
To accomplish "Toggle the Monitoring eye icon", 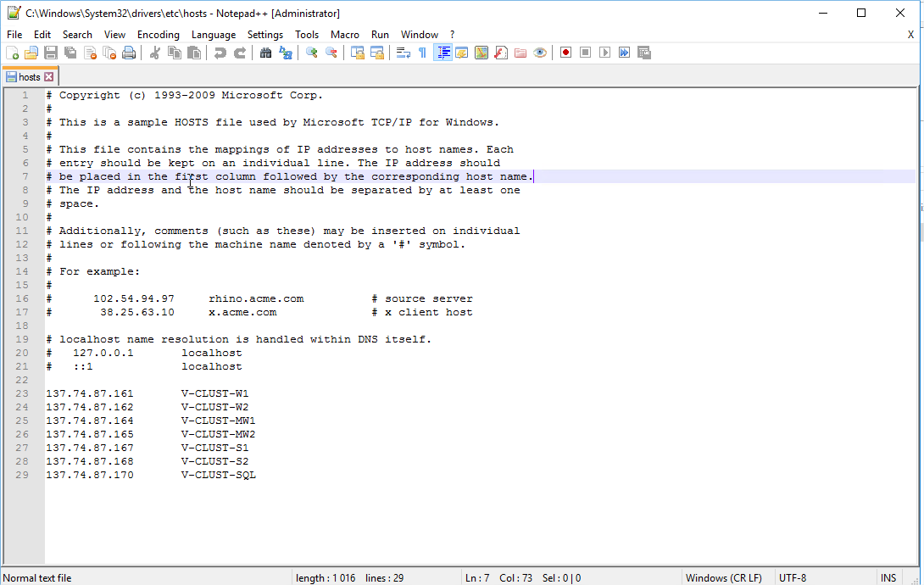I will pyautogui.click(x=540, y=53).
